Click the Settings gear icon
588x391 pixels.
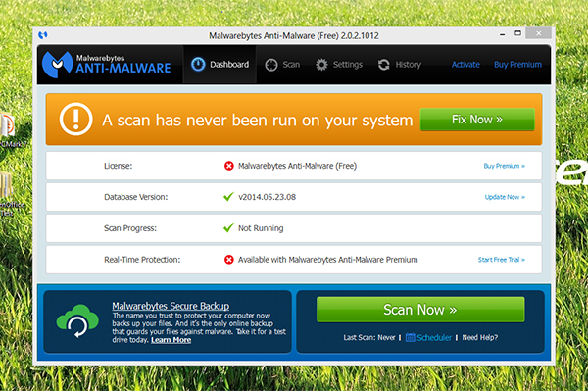pos(321,65)
